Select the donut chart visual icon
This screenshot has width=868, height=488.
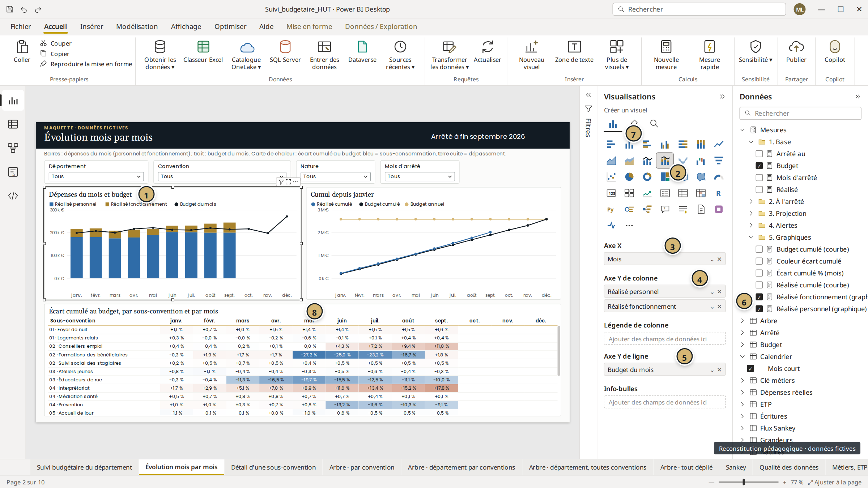[647, 177]
